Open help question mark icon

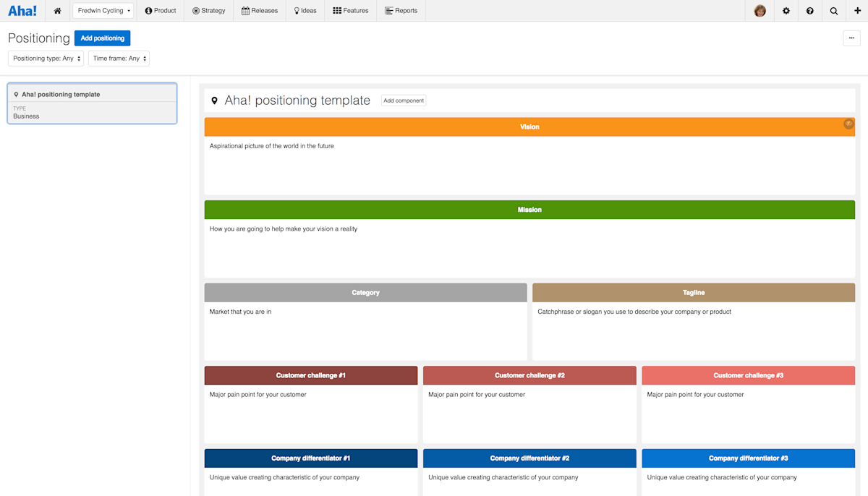[x=810, y=11]
